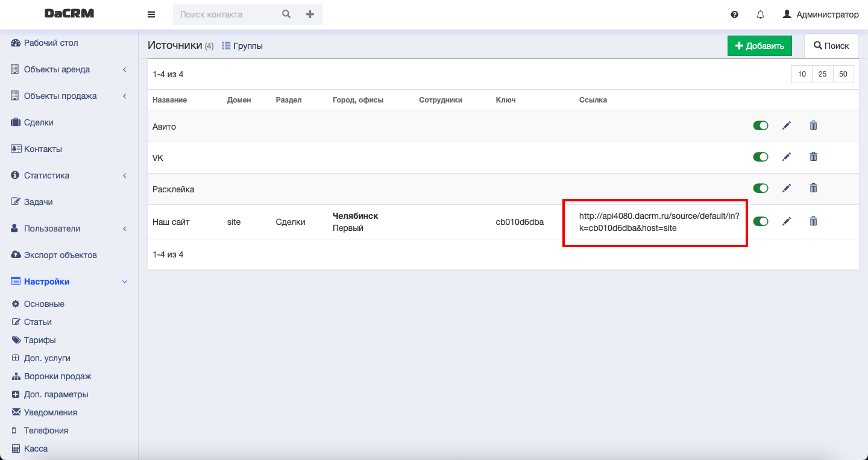Click the Касса calculator icon

(x=16, y=449)
